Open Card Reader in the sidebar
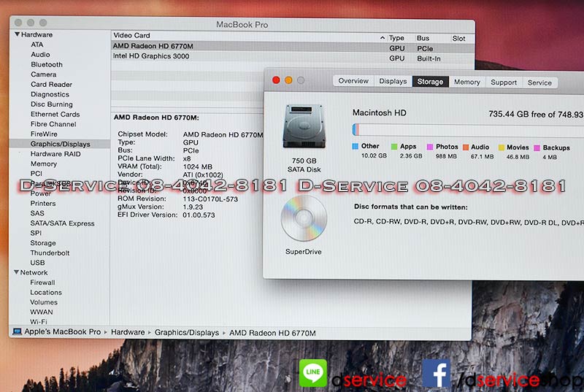The width and height of the screenshot is (584, 392). [51, 85]
